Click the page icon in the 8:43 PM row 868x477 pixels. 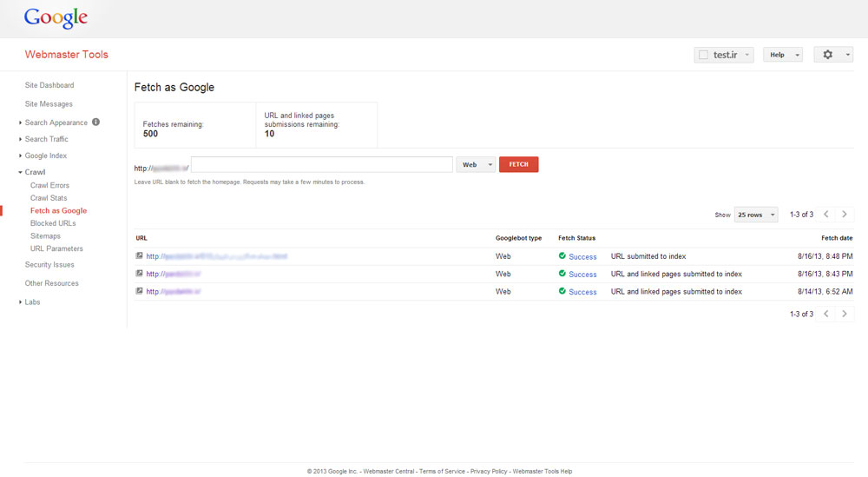pyautogui.click(x=140, y=274)
